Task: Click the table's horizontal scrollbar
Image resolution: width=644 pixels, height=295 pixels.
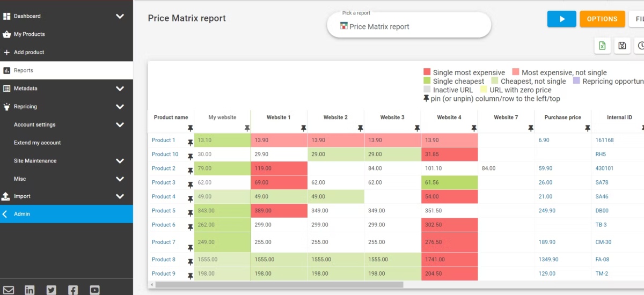Action: coord(279,285)
